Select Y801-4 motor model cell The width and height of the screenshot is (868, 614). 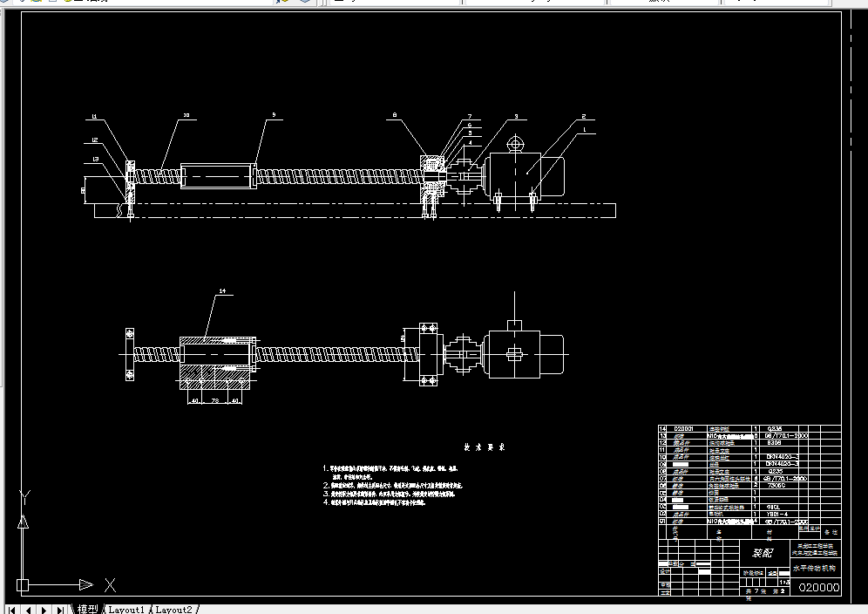pyautogui.click(x=776, y=515)
